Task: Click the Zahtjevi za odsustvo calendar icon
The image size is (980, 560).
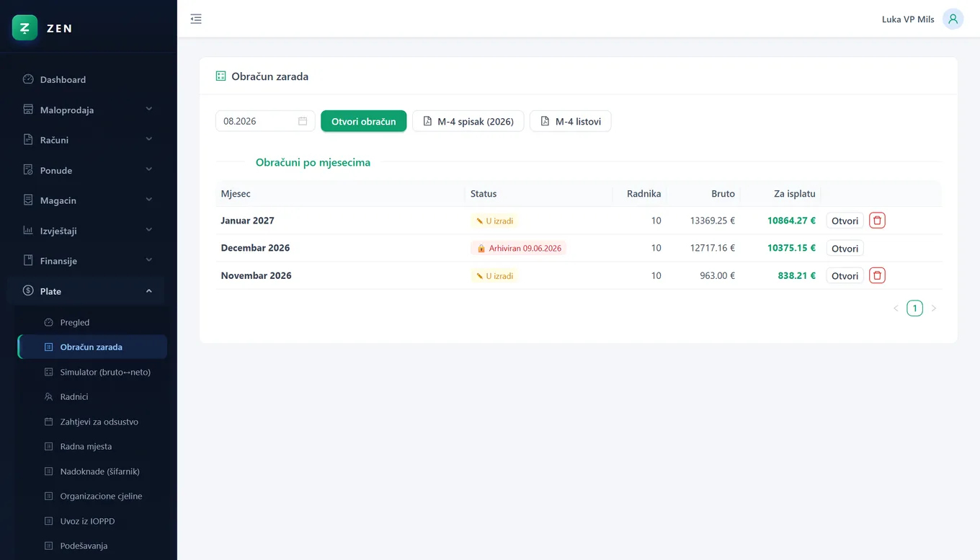Action: point(49,422)
